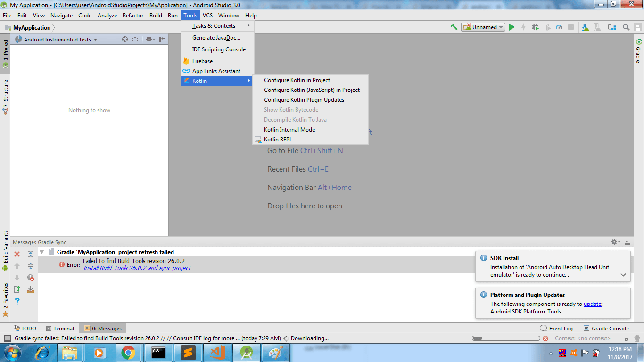Run the app with green play icon
Image resolution: width=644 pixels, height=362 pixels.
click(512, 27)
